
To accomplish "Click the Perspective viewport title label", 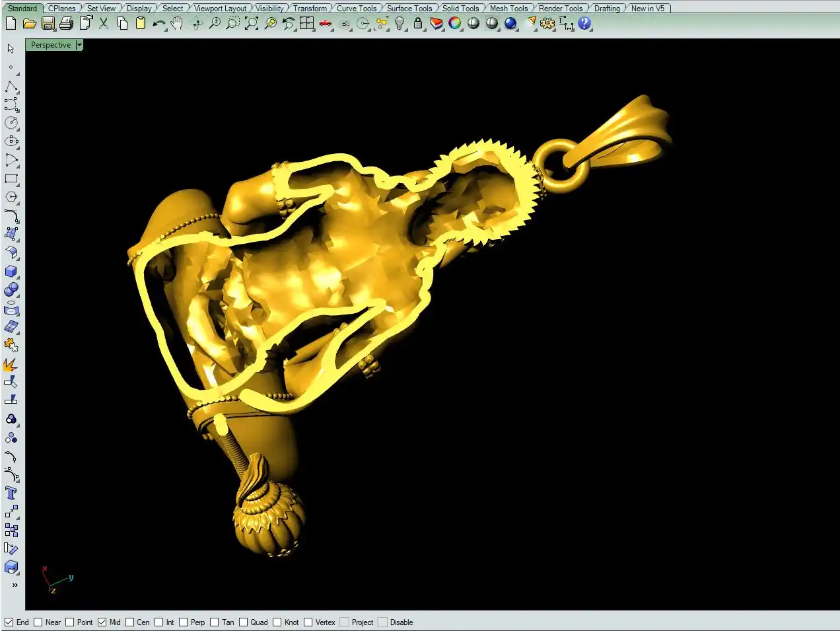I will [x=51, y=45].
